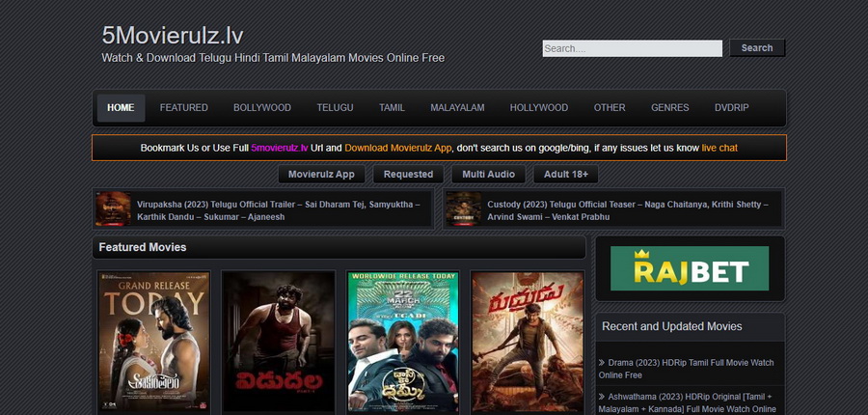The height and width of the screenshot is (415, 868).
Task: Click the Watch & Download tagline text
Action: [x=273, y=58]
